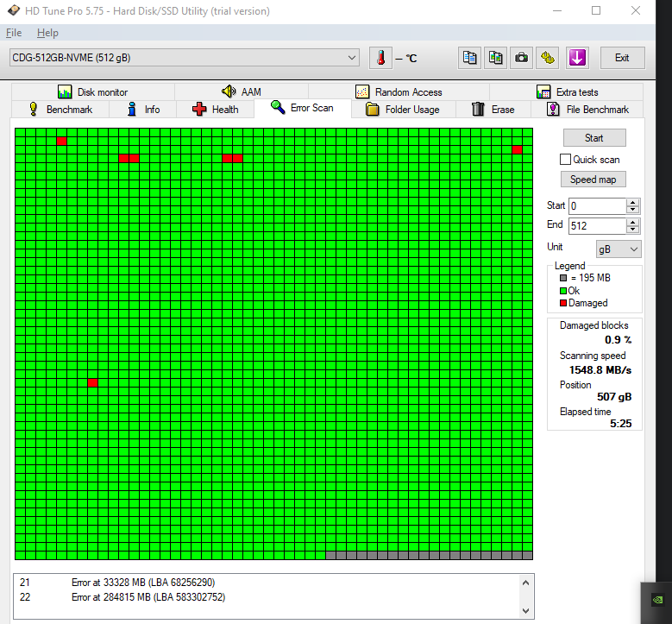Screen dimensions: 672x624
Task: Open the Folder Usage tab
Action: (x=403, y=110)
